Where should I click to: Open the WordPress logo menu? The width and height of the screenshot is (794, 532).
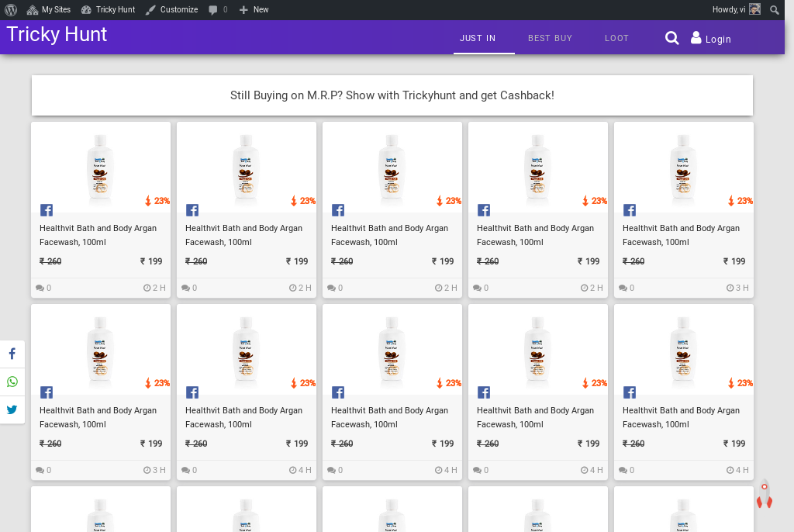(x=11, y=9)
